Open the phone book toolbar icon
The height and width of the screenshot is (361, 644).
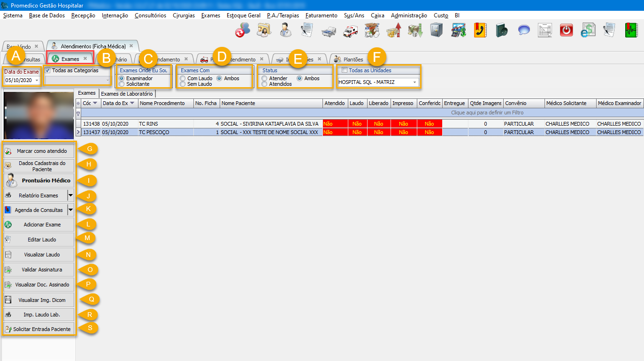click(480, 31)
